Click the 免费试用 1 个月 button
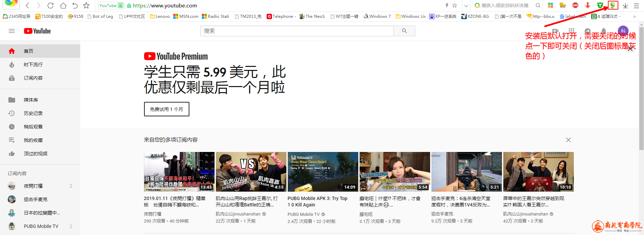 [167, 109]
